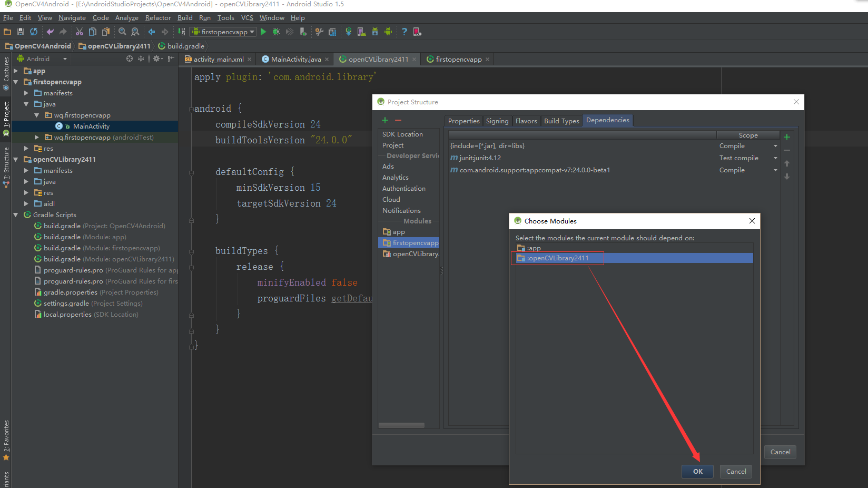Open the VCS menu
This screenshot has height=488, width=868.
click(247, 17)
